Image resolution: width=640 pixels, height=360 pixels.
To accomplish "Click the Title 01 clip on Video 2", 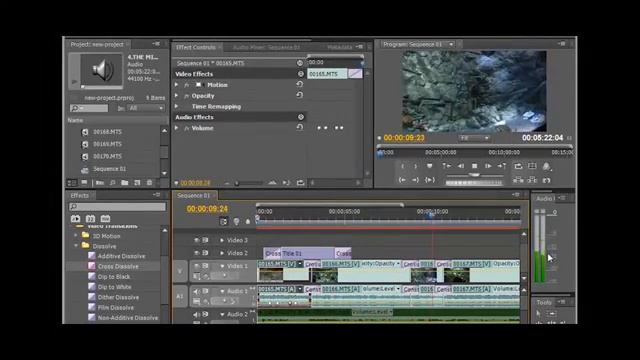I will [307, 253].
